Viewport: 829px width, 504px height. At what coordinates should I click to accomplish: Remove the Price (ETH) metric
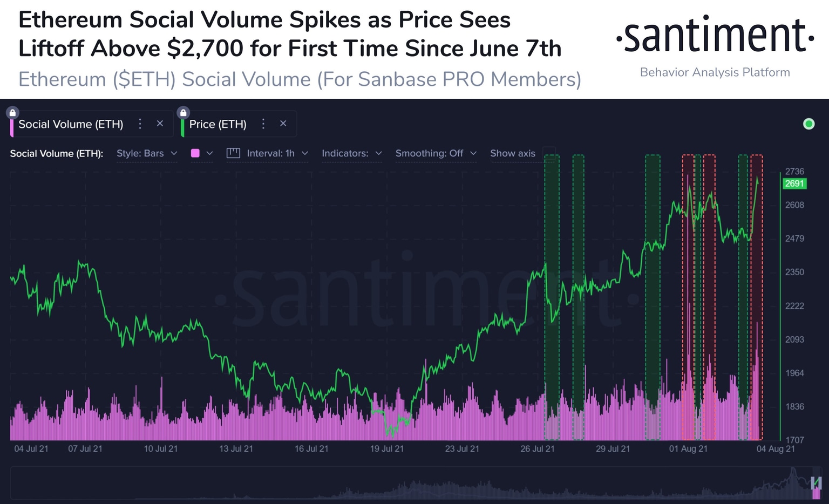283,124
